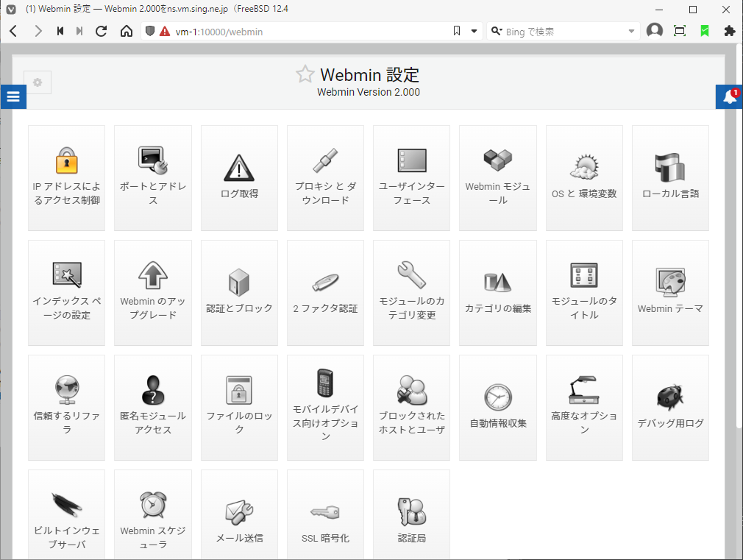This screenshot has height=560, width=743.
Task: Open Webmin スケジューラ page
Action: (x=152, y=514)
